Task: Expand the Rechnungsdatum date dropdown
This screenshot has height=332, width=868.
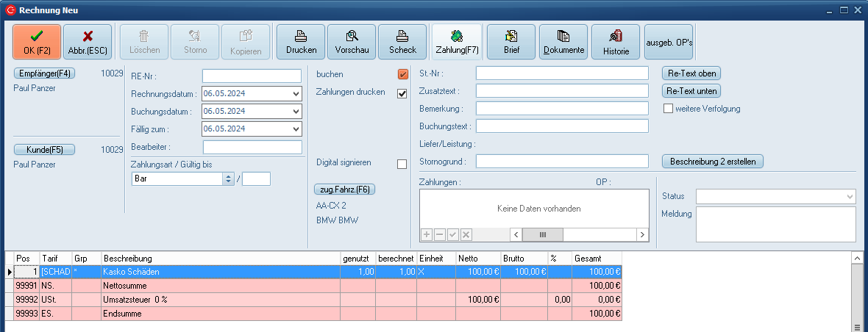Action: pyautogui.click(x=296, y=94)
